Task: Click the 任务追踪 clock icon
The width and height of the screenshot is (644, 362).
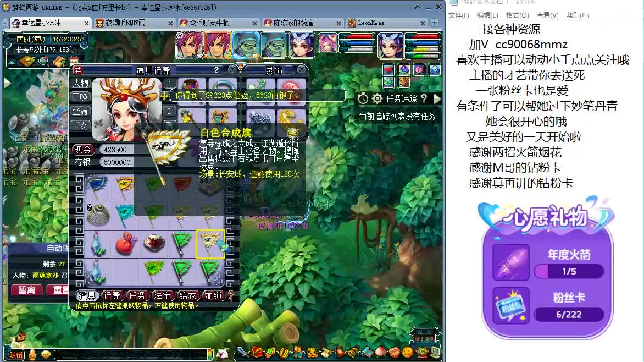Action: tap(363, 98)
